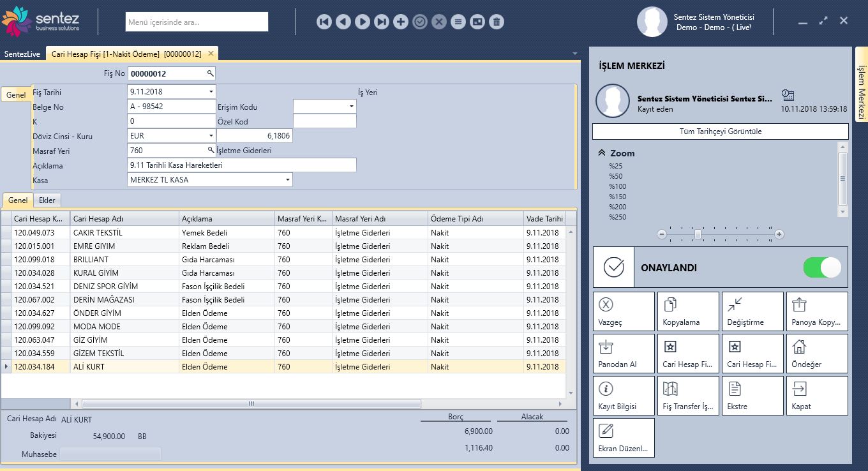Click the Vazgeç cancel button
868x471 pixels.
(x=624, y=311)
